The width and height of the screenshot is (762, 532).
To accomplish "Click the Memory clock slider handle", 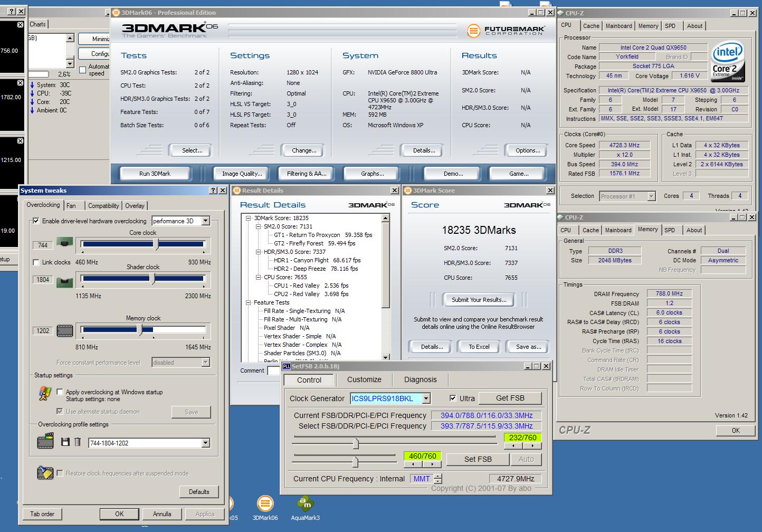I will click(140, 330).
